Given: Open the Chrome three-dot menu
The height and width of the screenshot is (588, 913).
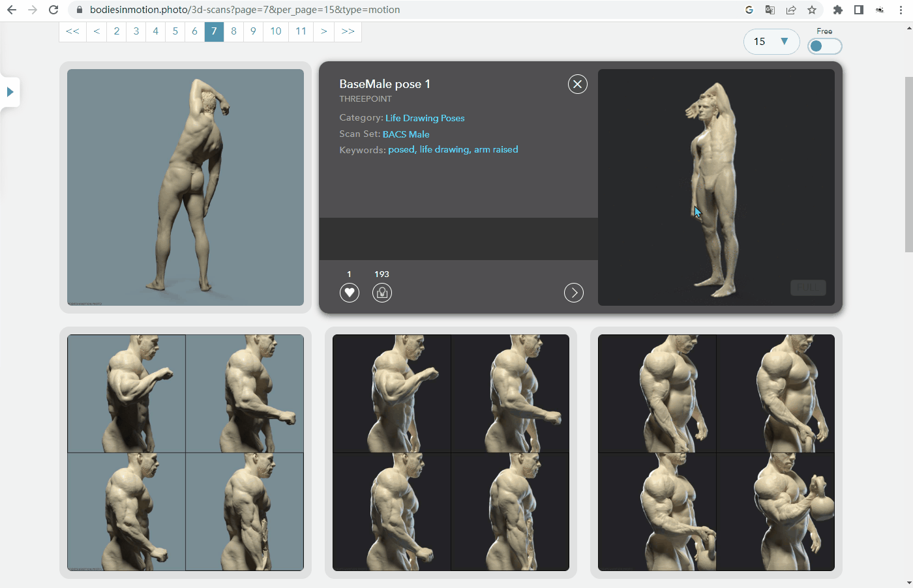Looking at the screenshot, I should 901,10.
